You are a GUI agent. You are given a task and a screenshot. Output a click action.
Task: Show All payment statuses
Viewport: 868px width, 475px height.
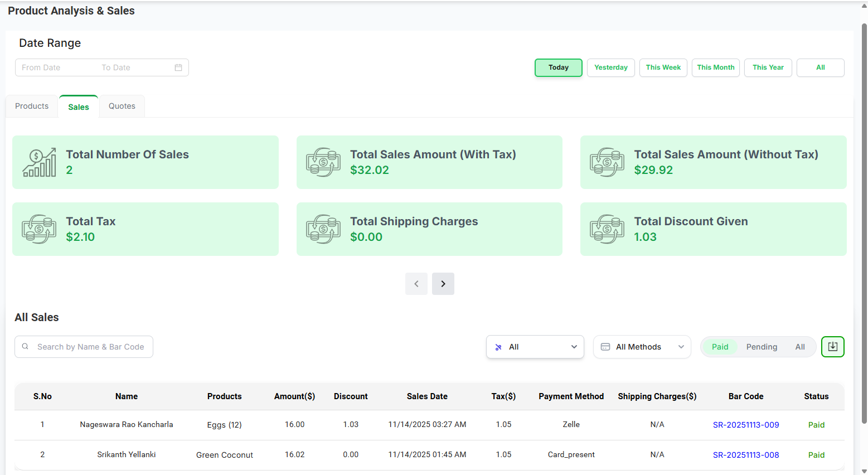pyautogui.click(x=800, y=347)
